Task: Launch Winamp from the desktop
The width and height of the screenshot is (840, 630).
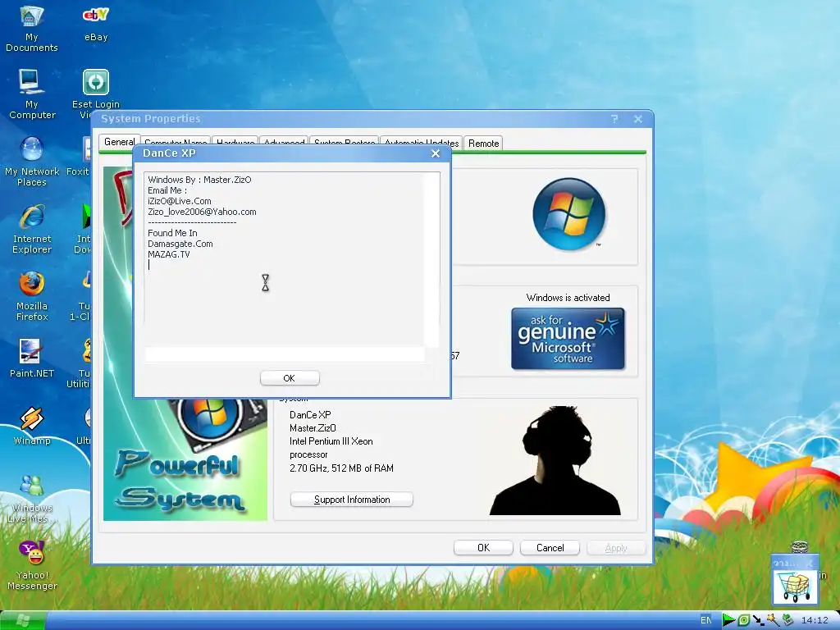Action: 32,426
